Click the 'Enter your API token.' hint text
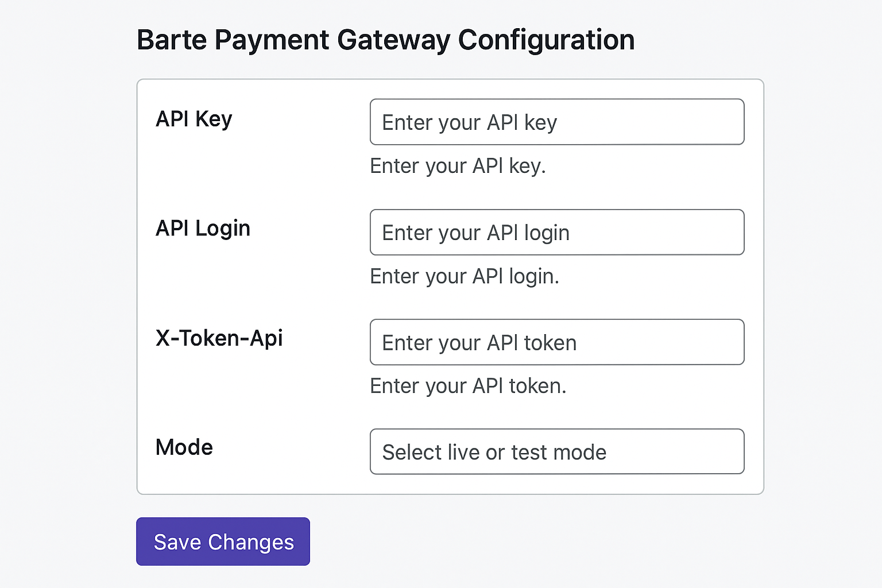The image size is (882, 588). pyautogui.click(x=468, y=386)
